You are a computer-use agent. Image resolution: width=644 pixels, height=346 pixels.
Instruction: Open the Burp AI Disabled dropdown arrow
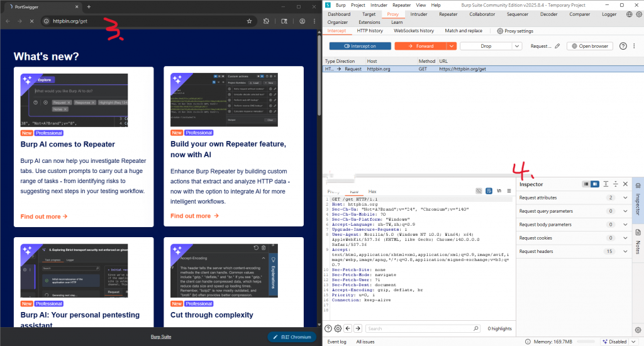[x=633, y=342]
